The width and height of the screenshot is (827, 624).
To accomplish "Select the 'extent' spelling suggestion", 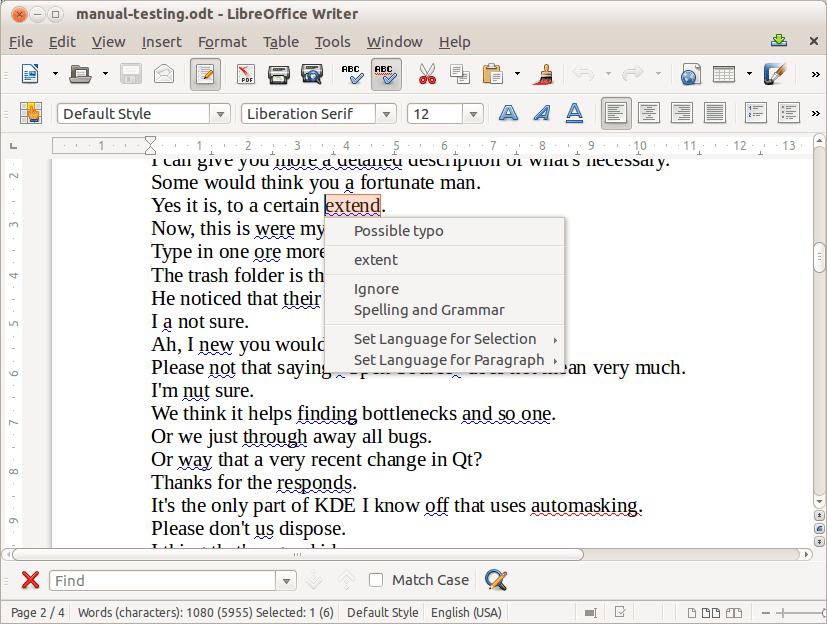I will [x=376, y=260].
